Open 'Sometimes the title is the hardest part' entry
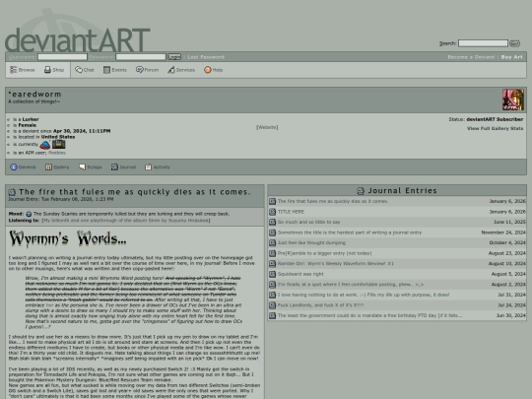This screenshot has height=399, width=532. click(350, 233)
